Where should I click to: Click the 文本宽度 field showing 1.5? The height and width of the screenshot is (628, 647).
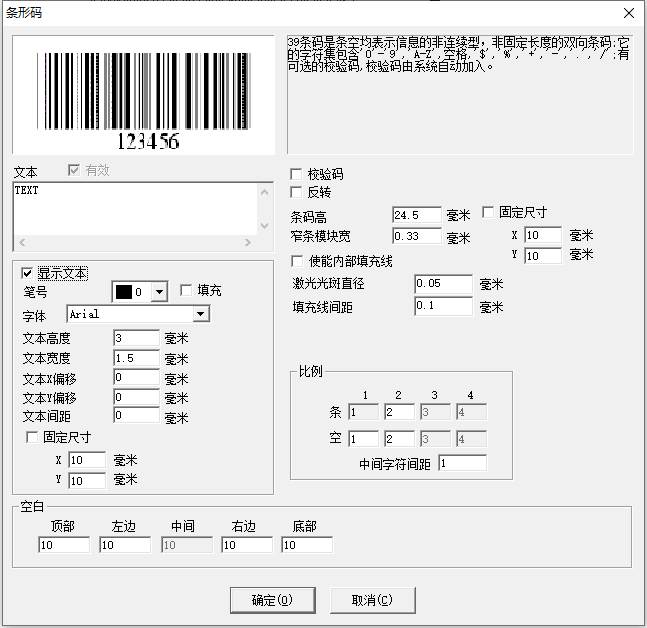pos(137,358)
